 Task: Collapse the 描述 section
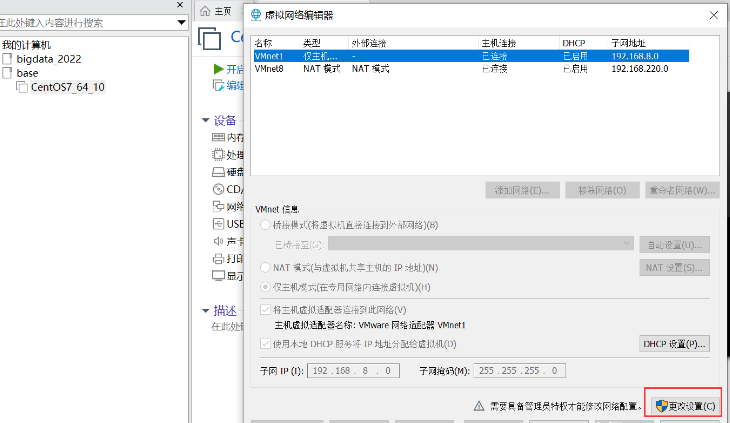point(205,311)
